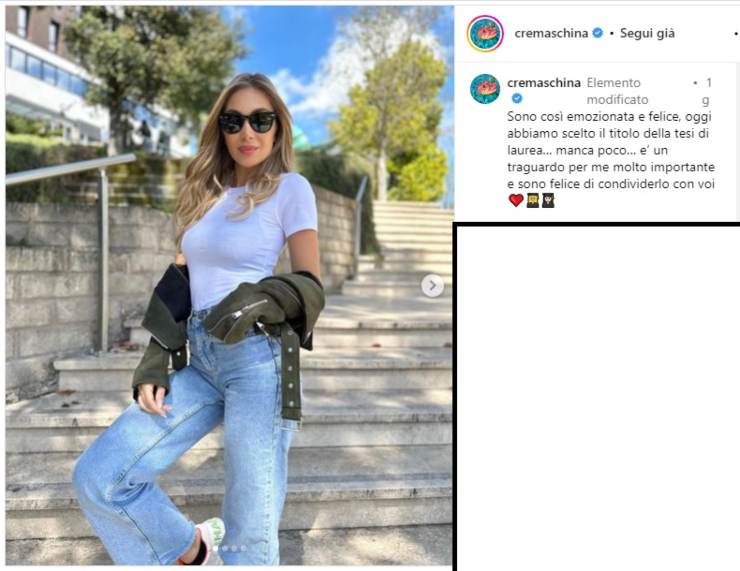Select the second carousel indicator dot
The width and height of the screenshot is (740, 571).
pos(225,548)
